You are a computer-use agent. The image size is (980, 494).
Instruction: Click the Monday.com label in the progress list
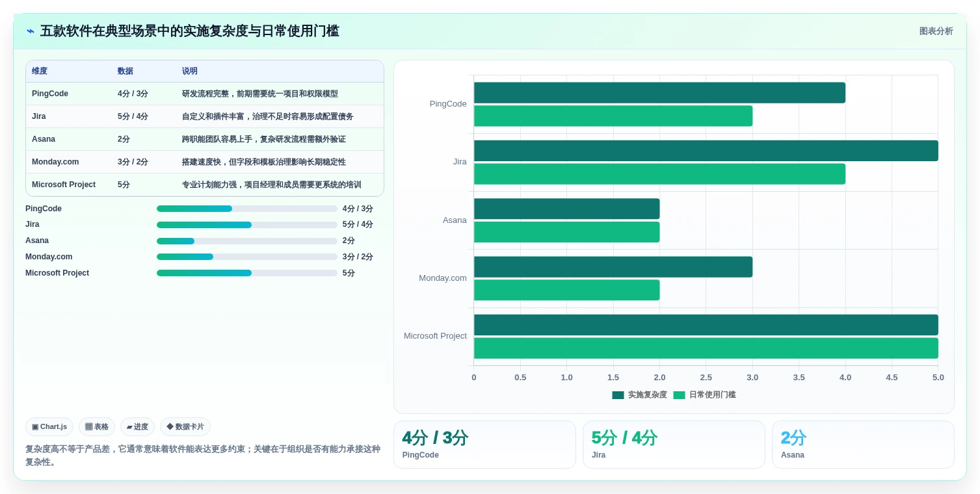click(x=49, y=257)
